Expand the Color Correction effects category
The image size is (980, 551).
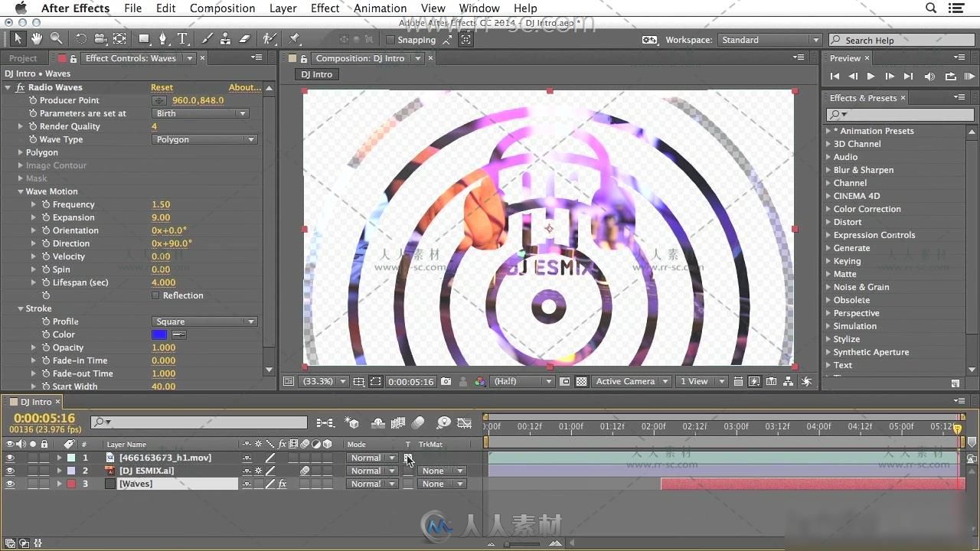pyautogui.click(x=828, y=209)
